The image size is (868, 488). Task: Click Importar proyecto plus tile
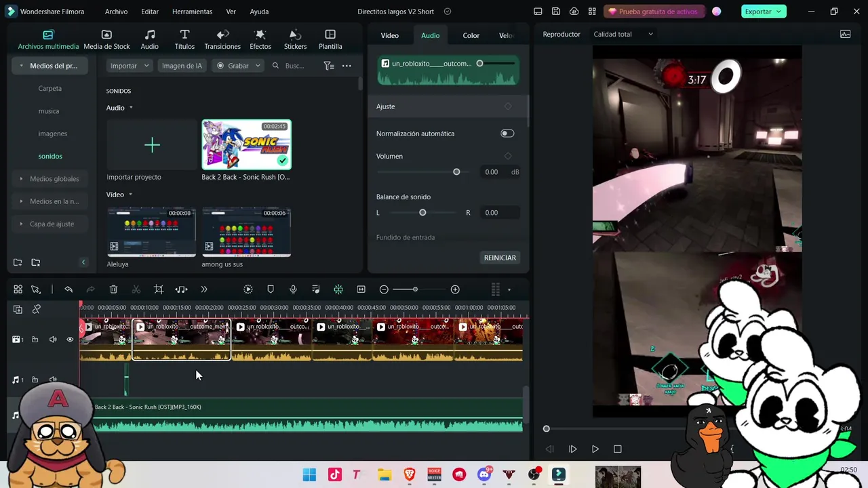click(152, 145)
